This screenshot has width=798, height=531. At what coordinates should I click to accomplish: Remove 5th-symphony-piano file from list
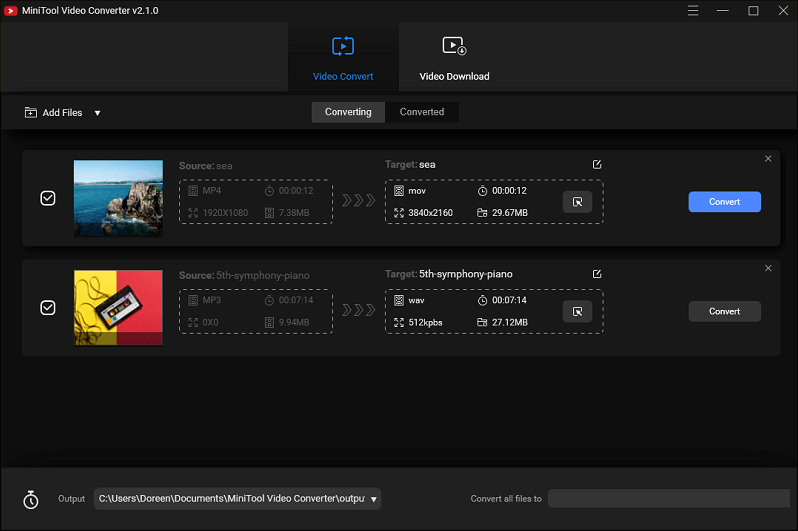click(768, 268)
